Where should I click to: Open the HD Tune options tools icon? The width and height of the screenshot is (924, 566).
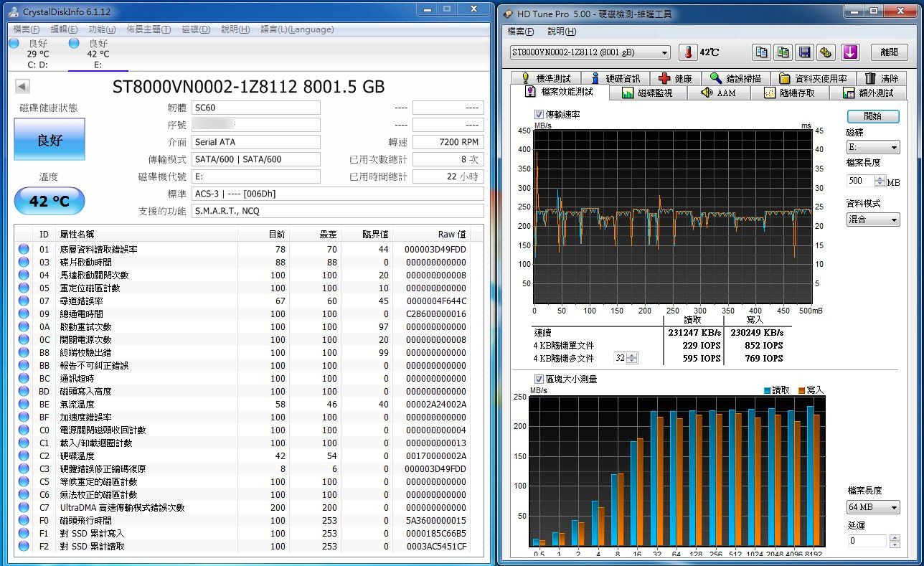826,52
